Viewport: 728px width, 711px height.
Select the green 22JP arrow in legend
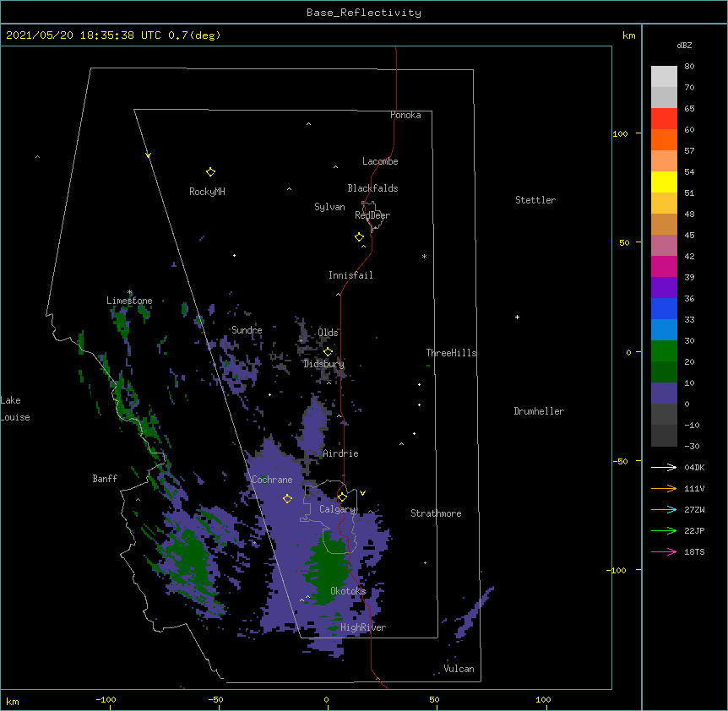[664, 530]
